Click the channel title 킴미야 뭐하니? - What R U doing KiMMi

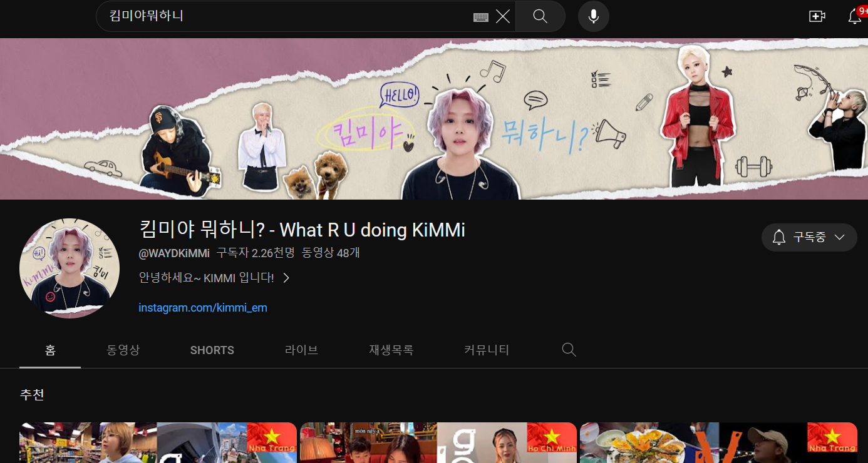click(x=302, y=230)
